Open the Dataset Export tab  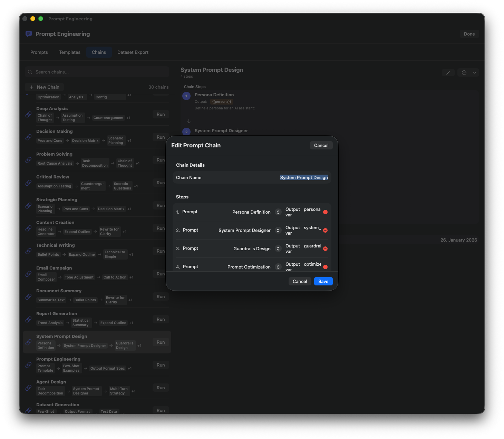pyautogui.click(x=133, y=52)
